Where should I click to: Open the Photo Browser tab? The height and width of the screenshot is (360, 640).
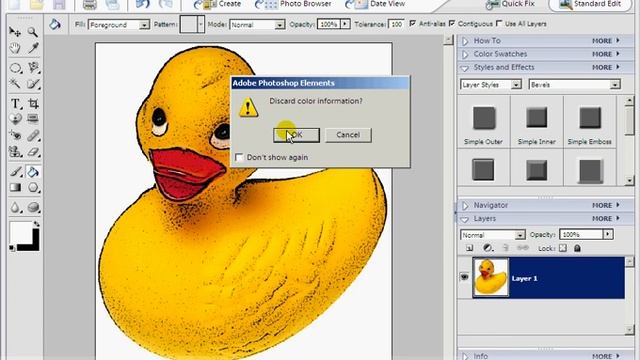[x=293, y=4]
